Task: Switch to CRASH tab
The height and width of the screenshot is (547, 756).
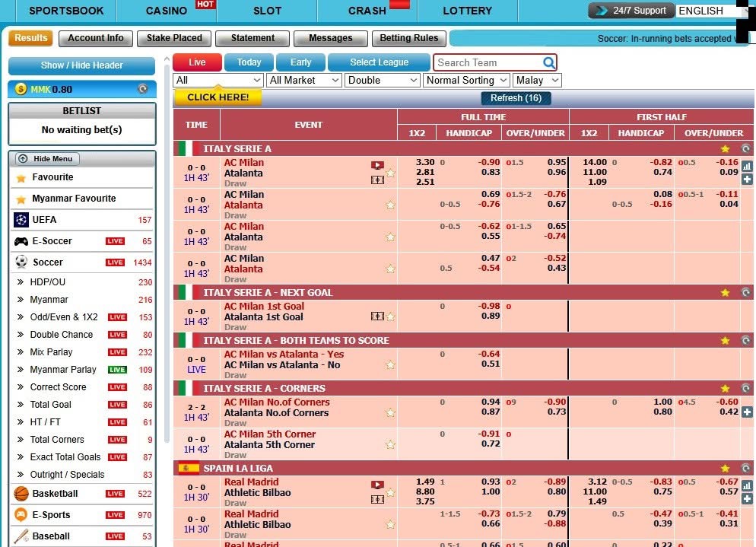Action: (x=367, y=11)
